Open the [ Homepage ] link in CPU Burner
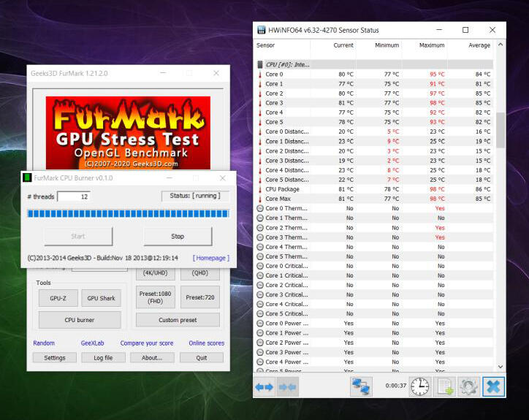 pyautogui.click(x=211, y=258)
